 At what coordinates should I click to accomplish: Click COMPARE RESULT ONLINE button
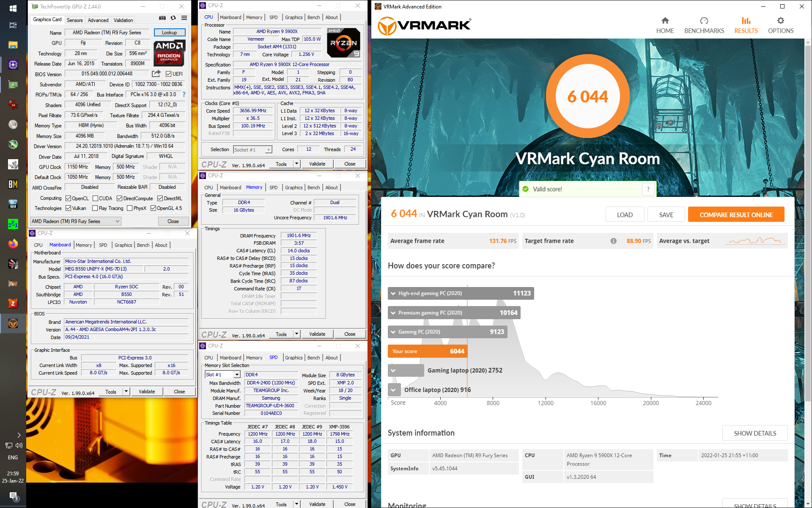click(x=736, y=215)
